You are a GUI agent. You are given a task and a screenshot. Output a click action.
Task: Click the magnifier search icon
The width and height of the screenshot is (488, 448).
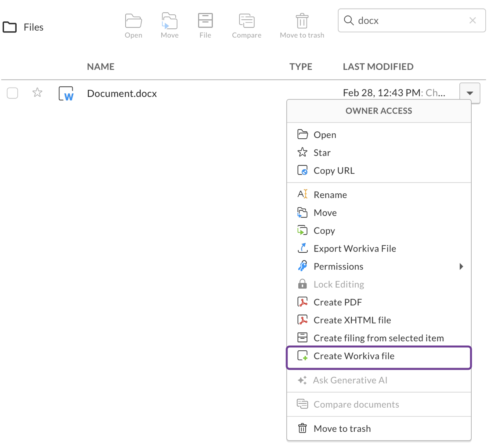[x=349, y=21]
